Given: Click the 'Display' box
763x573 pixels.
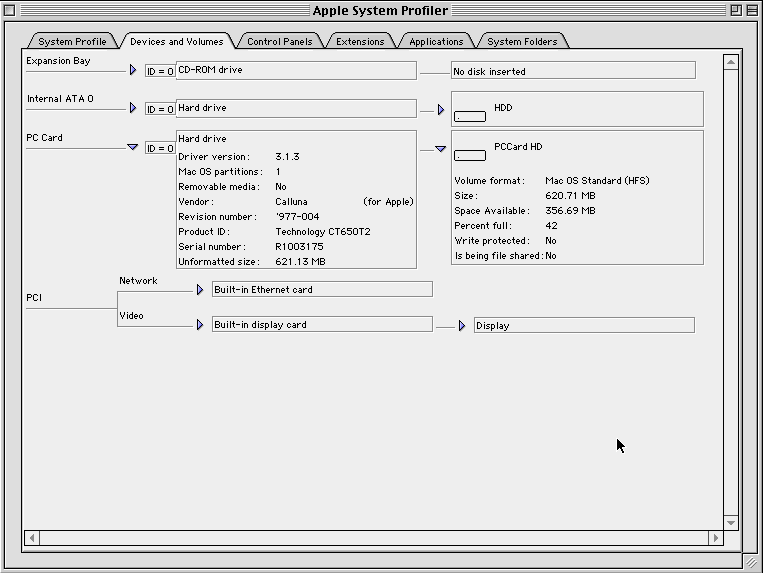Looking at the screenshot, I should 584,325.
